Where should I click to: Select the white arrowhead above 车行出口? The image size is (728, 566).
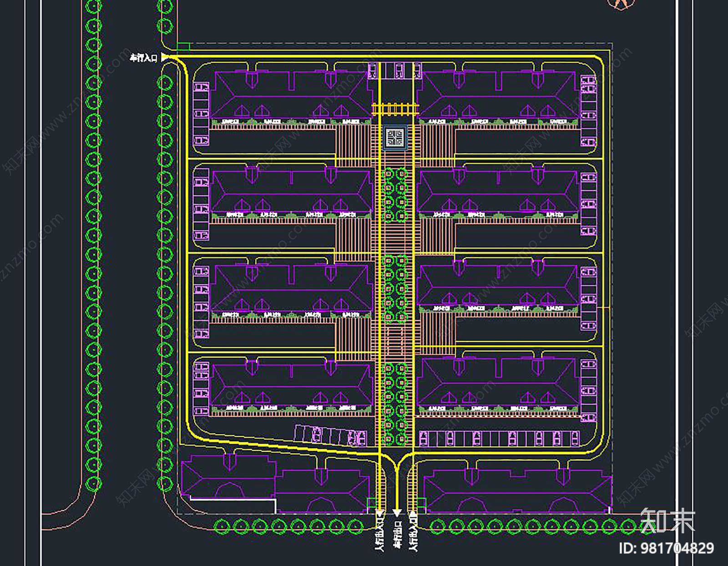coord(397,513)
